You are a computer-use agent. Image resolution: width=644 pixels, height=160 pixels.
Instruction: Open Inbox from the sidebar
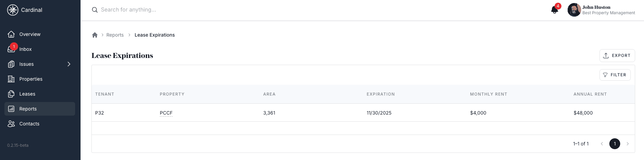[x=25, y=49]
